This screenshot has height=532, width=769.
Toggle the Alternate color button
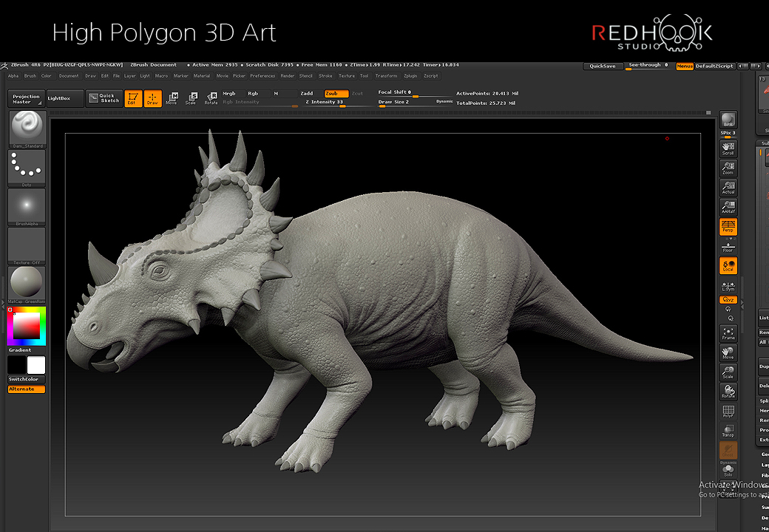[x=27, y=389]
